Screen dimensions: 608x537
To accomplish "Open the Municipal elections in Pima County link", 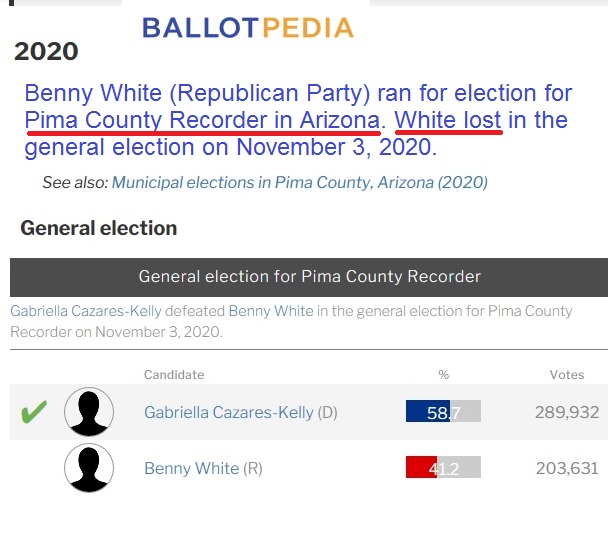I will pos(299,183).
